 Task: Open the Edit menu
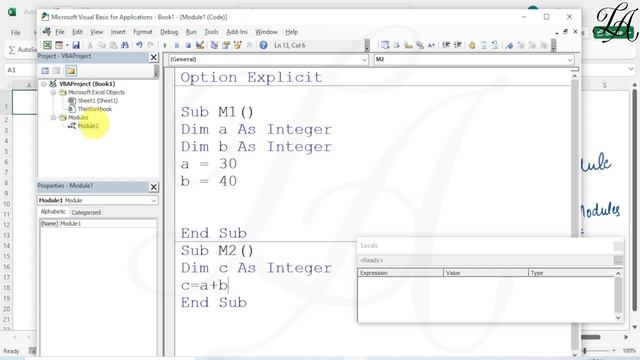pyautogui.click(x=77, y=32)
